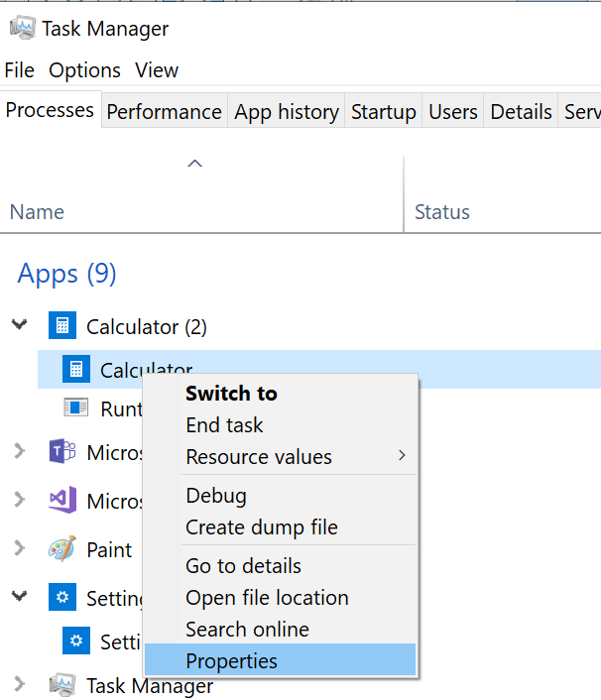Collapse the Settings process group
This screenshot has height=700, width=601.
tap(19, 596)
